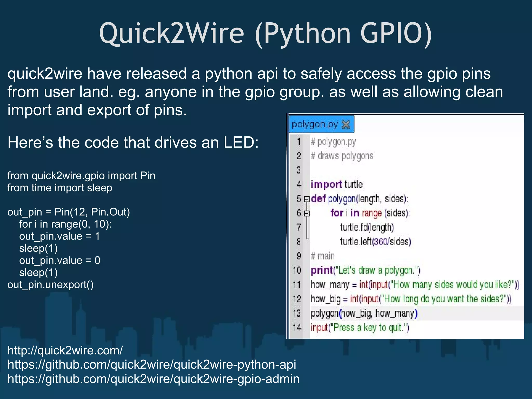Image resolution: width=532 pixels, height=399 pixels.
Task: Click line number 13 in gutter
Action: click(297, 313)
